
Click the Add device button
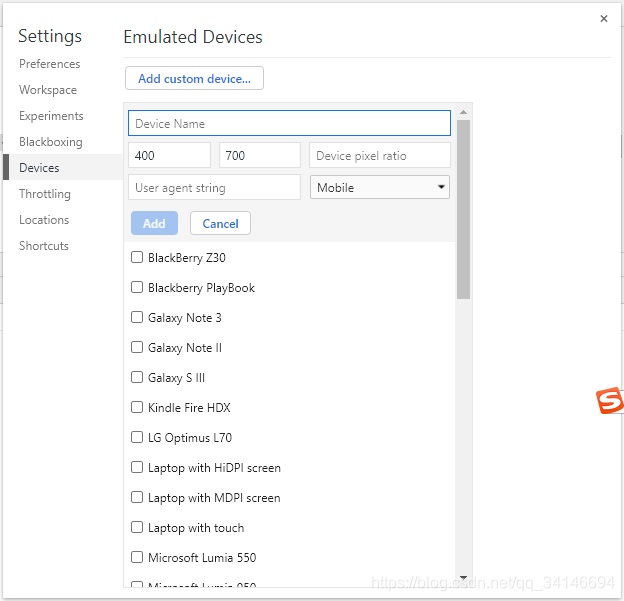point(154,223)
